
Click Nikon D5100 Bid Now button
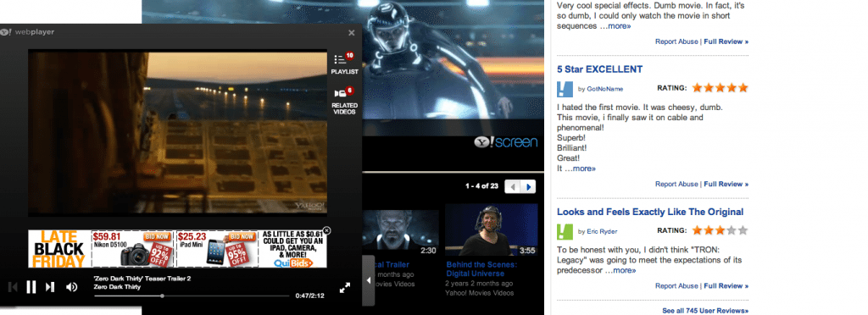157,236
